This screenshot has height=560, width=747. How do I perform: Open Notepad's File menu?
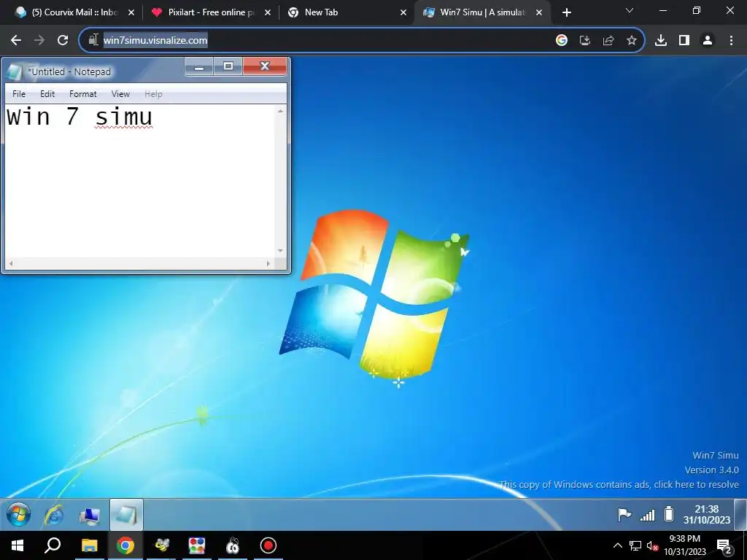click(19, 94)
